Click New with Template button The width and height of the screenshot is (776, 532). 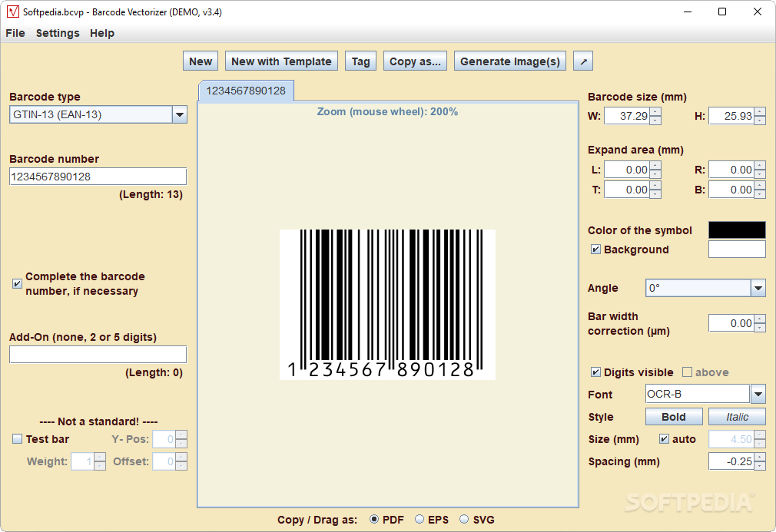[x=282, y=61]
